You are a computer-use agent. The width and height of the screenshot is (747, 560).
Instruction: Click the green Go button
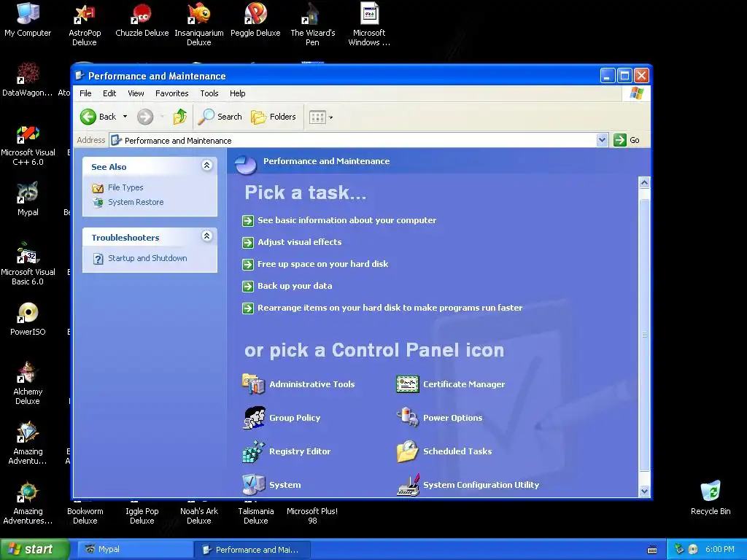tap(627, 140)
